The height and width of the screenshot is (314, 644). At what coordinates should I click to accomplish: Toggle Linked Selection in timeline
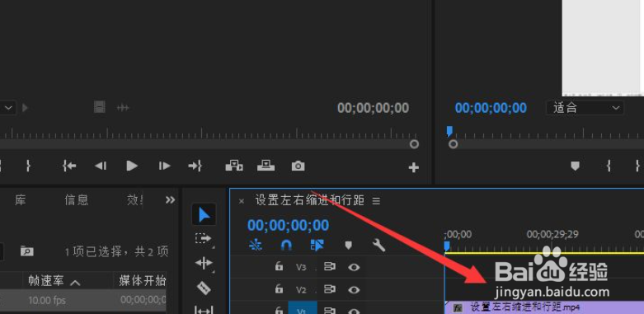tap(317, 246)
